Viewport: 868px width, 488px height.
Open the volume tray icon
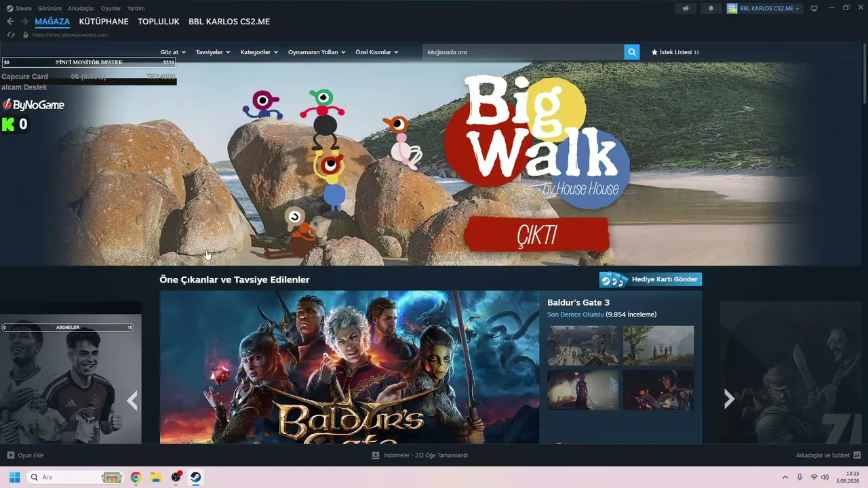click(x=825, y=477)
